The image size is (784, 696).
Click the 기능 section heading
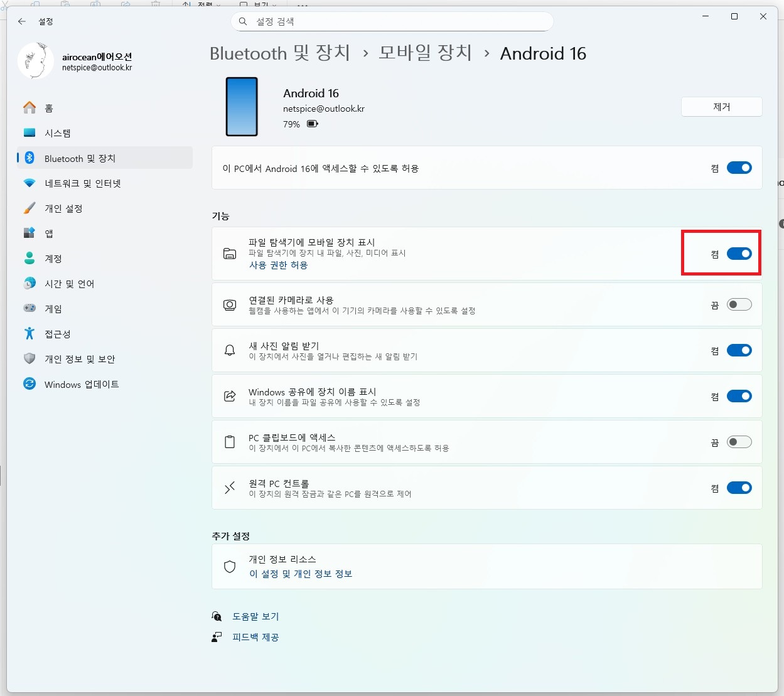pos(220,216)
